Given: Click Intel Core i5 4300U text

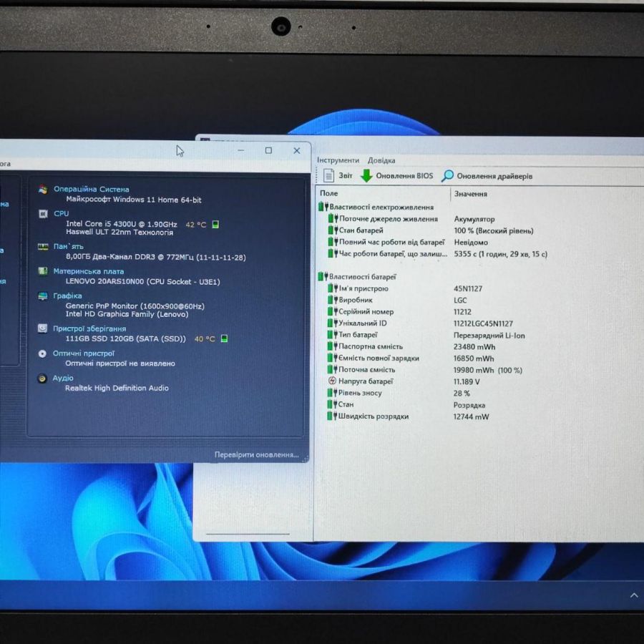Looking at the screenshot, I should coord(122,224).
